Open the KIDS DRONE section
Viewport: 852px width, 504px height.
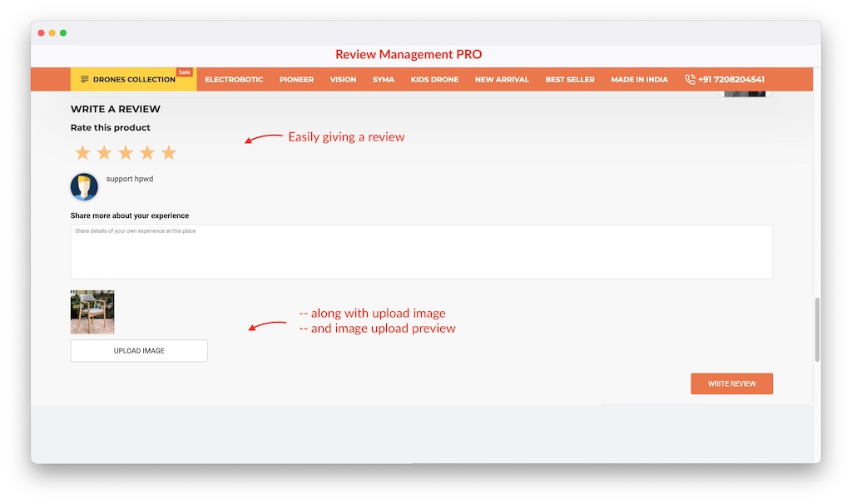[434, 79]
